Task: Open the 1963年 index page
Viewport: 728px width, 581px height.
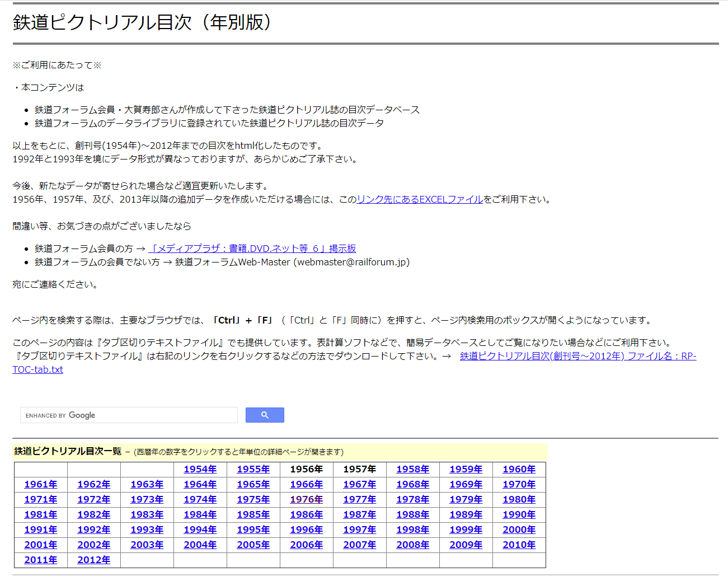Action: click(x=147, y=484)
